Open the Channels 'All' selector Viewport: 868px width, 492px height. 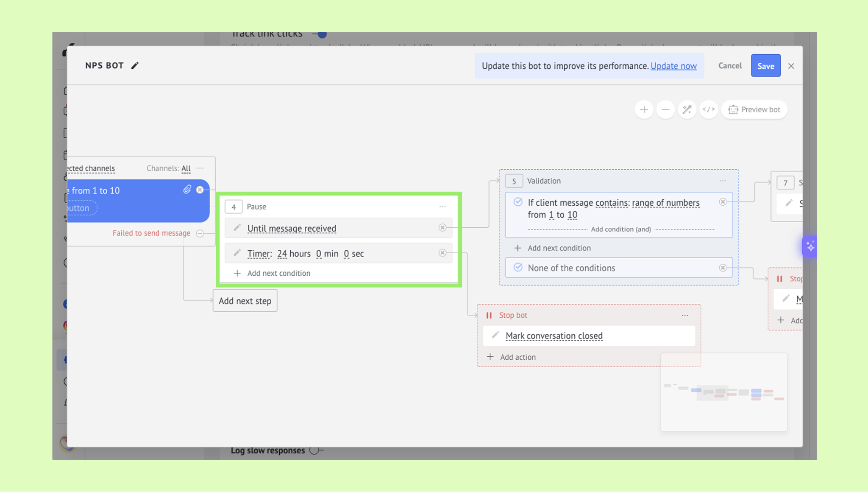186,168
